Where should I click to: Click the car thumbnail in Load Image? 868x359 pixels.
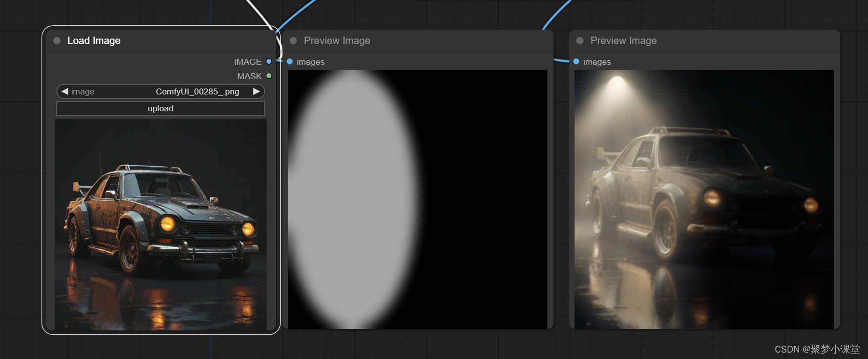(x=160, y=224)
